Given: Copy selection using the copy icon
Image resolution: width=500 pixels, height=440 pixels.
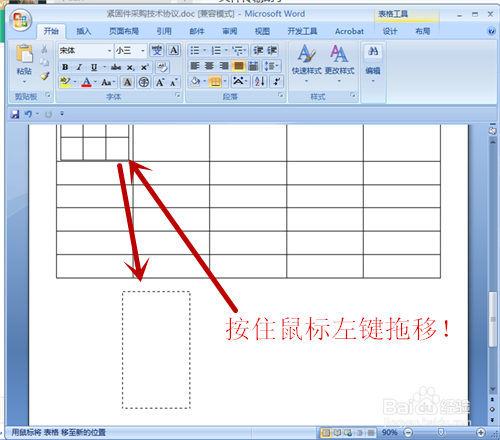Looking at the screenshot, I should 44,62.
